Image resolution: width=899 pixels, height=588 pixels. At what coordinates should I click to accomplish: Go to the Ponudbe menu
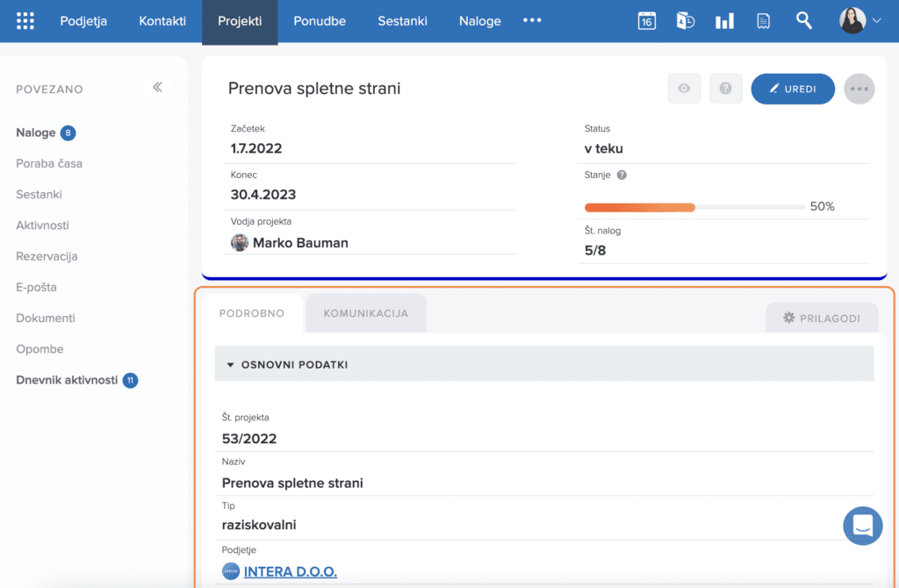(320, 21)
